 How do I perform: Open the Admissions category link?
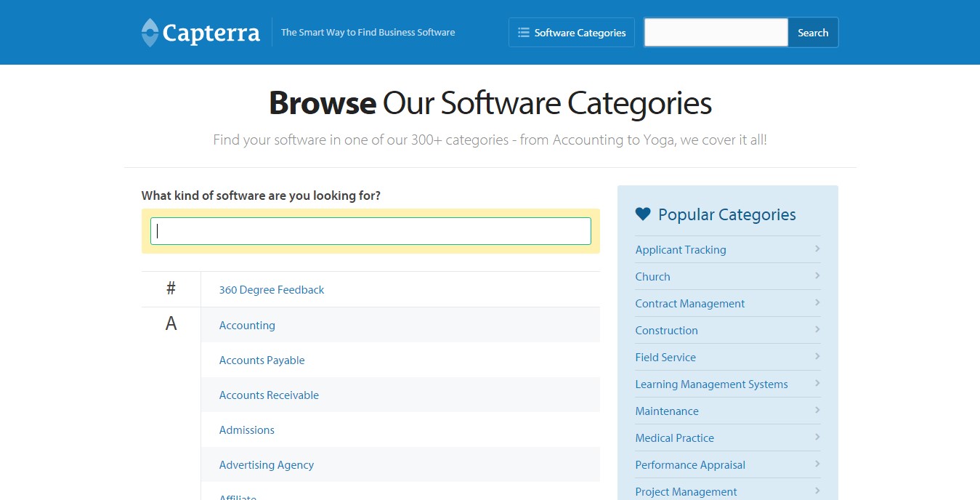[x=246, y=430]
